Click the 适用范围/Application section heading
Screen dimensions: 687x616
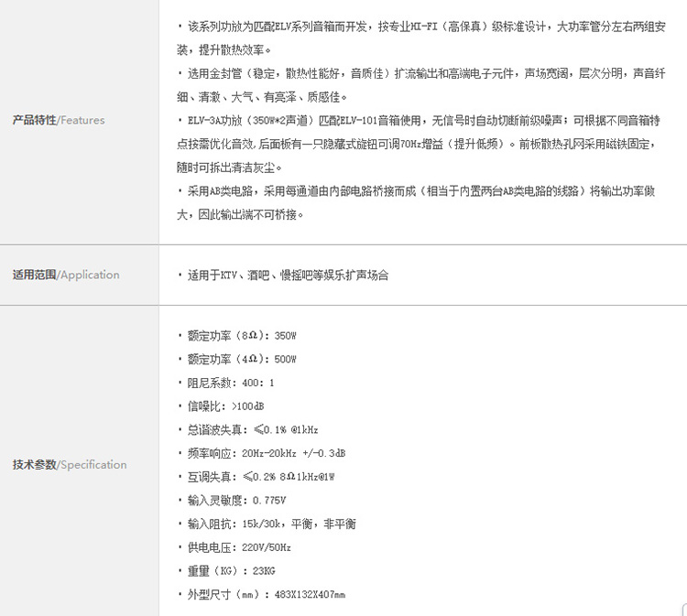pos(66,275)
